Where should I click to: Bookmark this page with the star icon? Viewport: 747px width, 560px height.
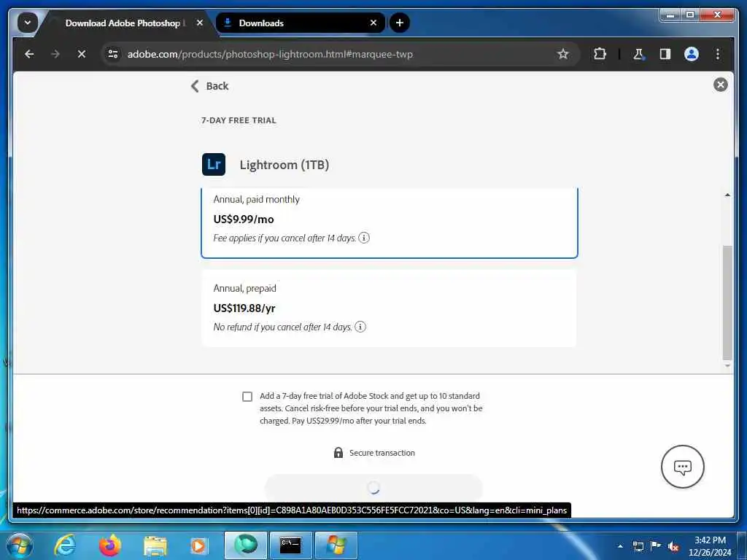click(x=563, y=54)
